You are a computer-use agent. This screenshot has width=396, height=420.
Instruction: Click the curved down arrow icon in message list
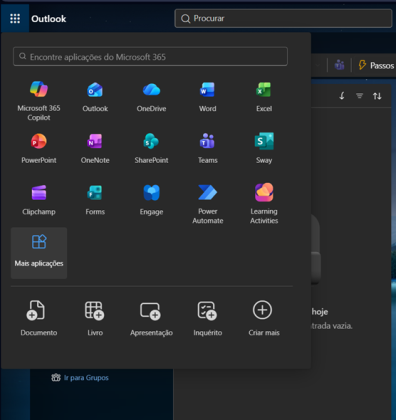tap(342, 96)
